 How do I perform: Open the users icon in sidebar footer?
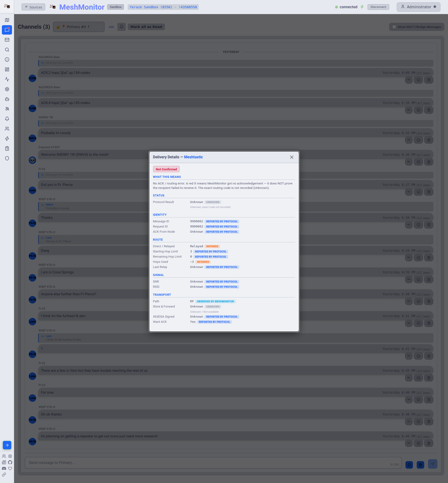point(4,456)
